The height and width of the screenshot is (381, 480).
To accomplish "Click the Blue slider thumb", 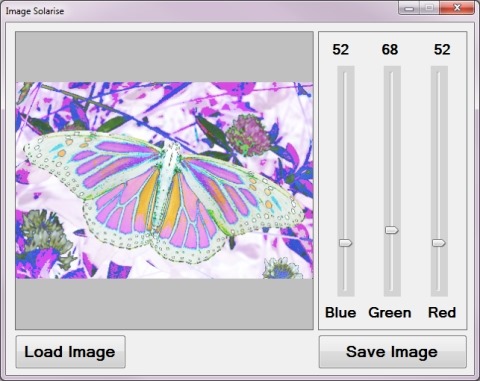I will [346, 243].
